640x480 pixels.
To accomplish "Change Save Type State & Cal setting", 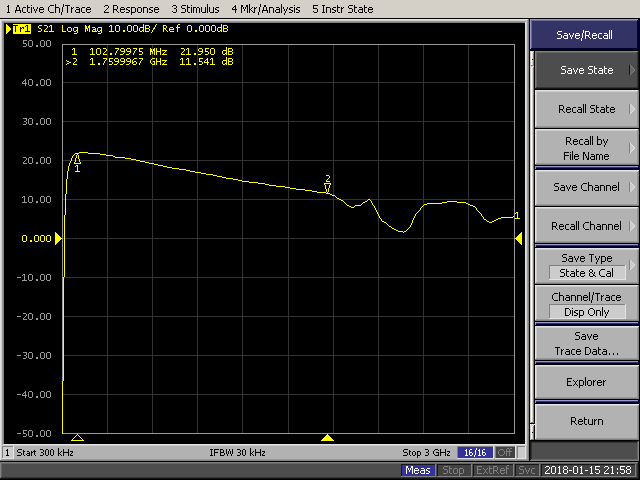I will click(587, 266).
